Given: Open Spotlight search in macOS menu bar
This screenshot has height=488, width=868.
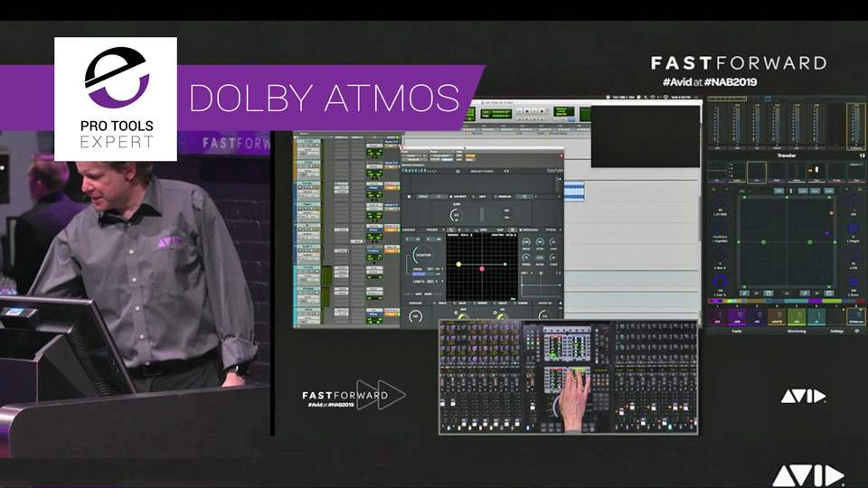Looking at the screenshot, I should (x=646, y=98).
